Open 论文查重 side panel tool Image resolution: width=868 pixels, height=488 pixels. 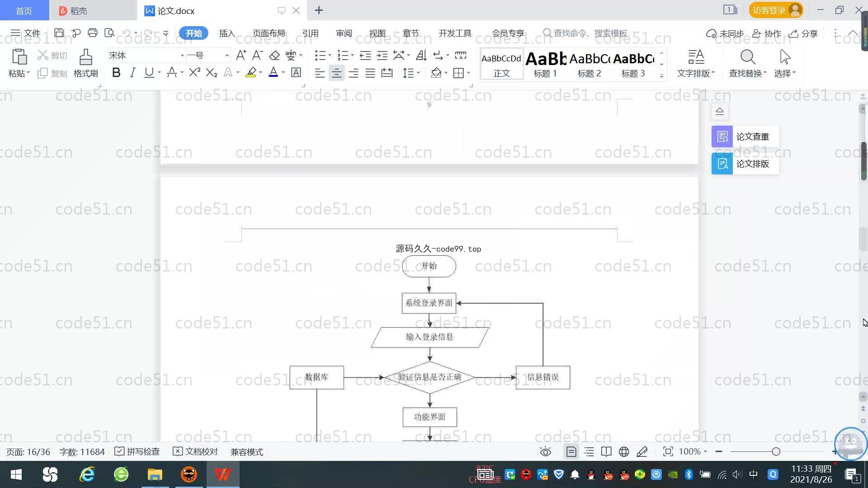pos(745,136)
